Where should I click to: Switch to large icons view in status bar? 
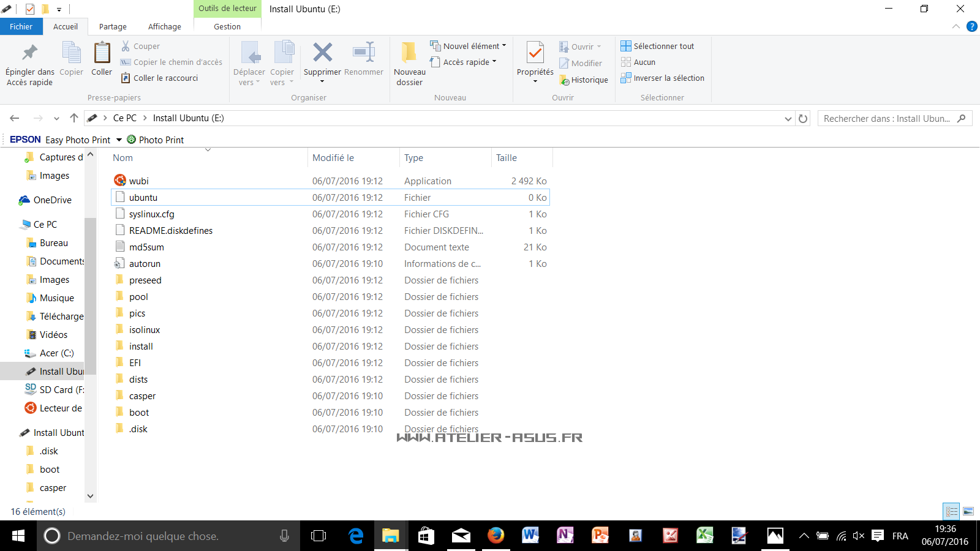coord(968,511)
